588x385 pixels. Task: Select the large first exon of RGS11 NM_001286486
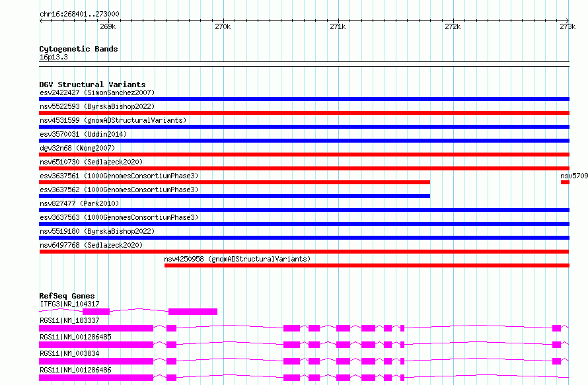tap(96, 378)
